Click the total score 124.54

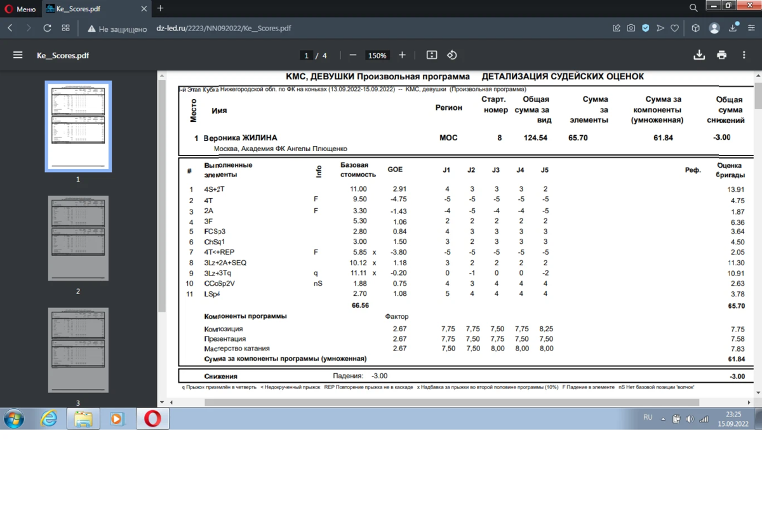(x=535, y=138)
